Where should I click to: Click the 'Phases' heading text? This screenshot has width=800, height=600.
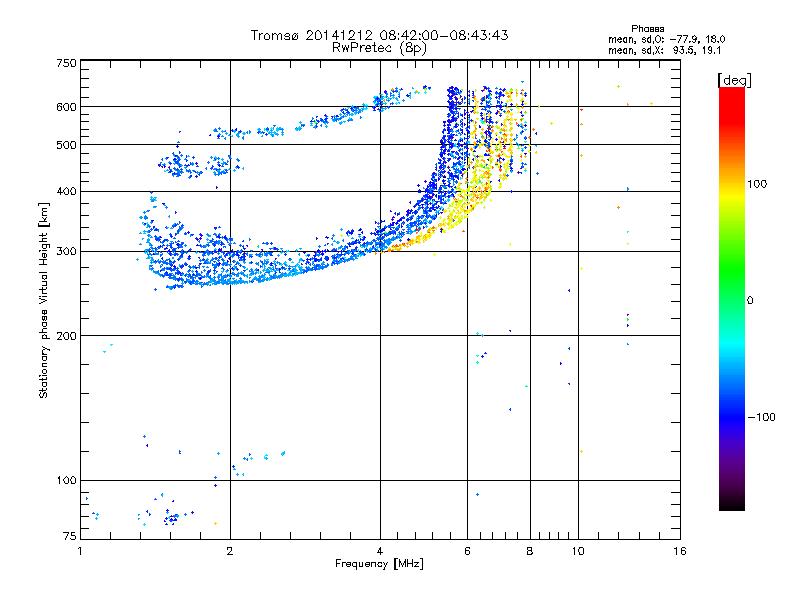[x=647, y=29]
